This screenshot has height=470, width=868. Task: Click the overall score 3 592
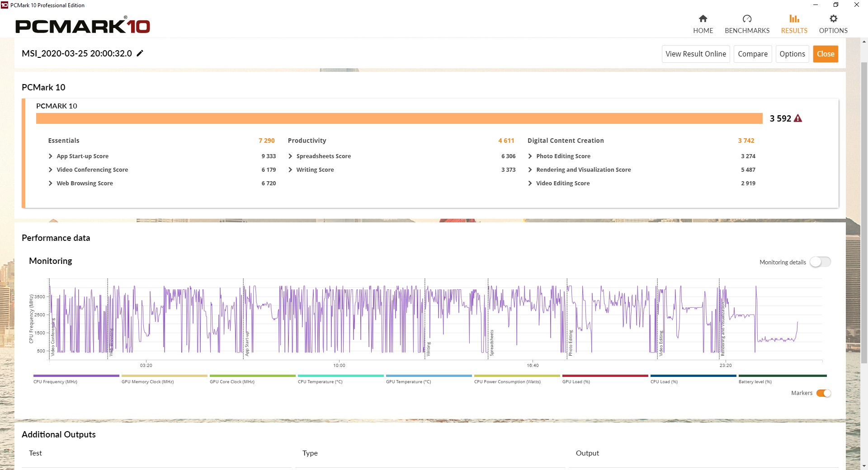coord(780,118)
